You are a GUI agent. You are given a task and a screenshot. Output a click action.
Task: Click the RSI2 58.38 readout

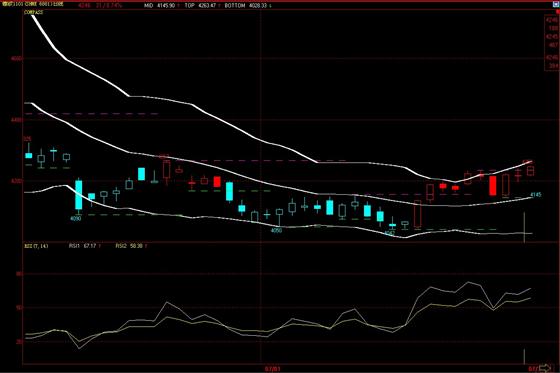tap(129, 246)
